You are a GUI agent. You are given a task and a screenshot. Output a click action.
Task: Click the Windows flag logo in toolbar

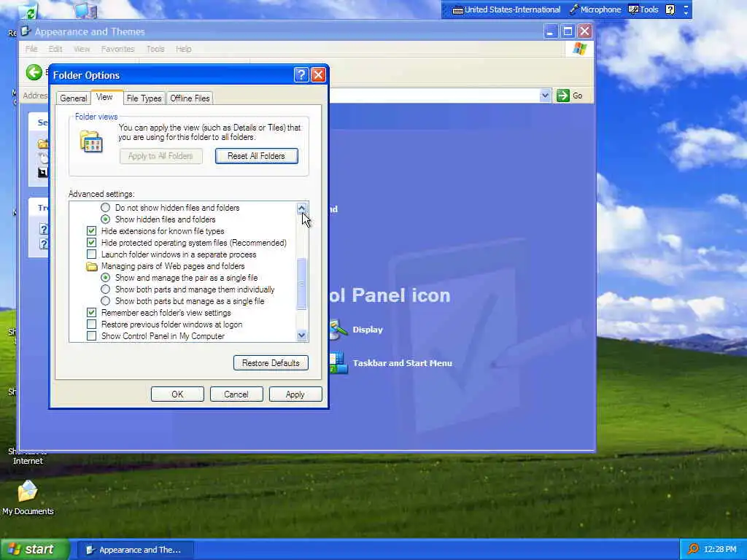(580, 49)
